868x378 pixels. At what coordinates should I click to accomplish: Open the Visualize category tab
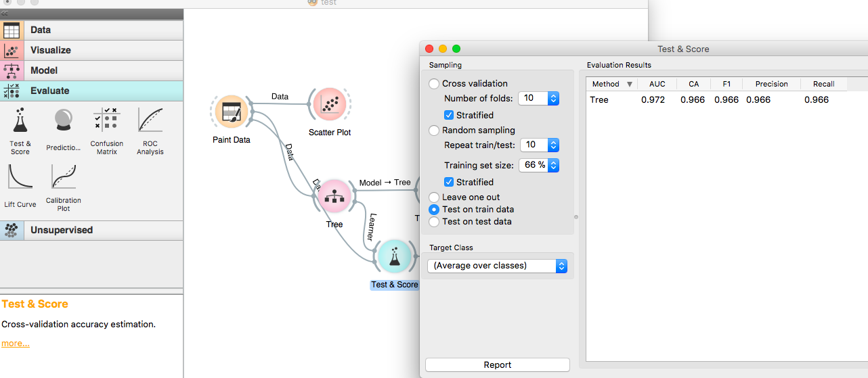coord(91,51)
